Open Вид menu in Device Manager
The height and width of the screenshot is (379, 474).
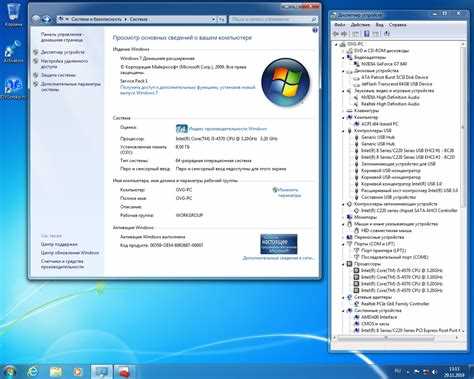pyautogui.click(x=379, y=25)
